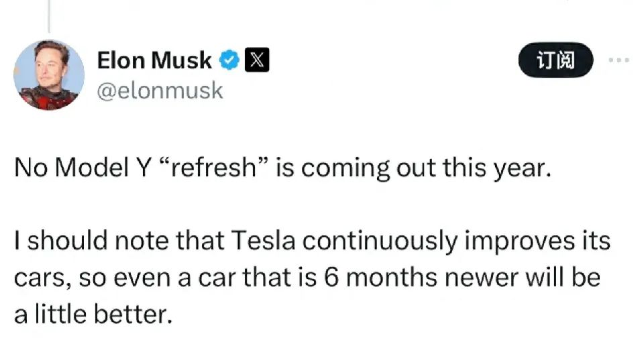Click the word "Tesla" in the tweet

click(263, 240)
